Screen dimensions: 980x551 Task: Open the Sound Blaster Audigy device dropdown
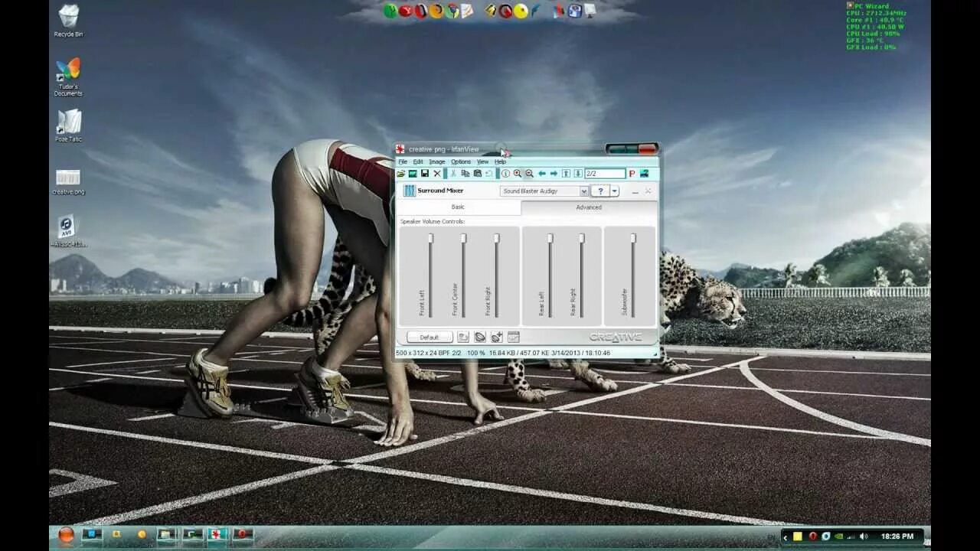[584, 190]
